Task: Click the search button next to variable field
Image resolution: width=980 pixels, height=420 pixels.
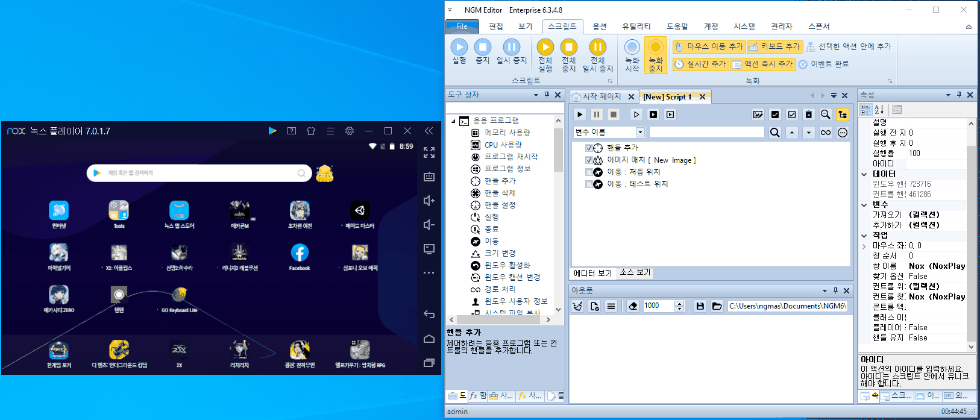Action: coord(775,133)
